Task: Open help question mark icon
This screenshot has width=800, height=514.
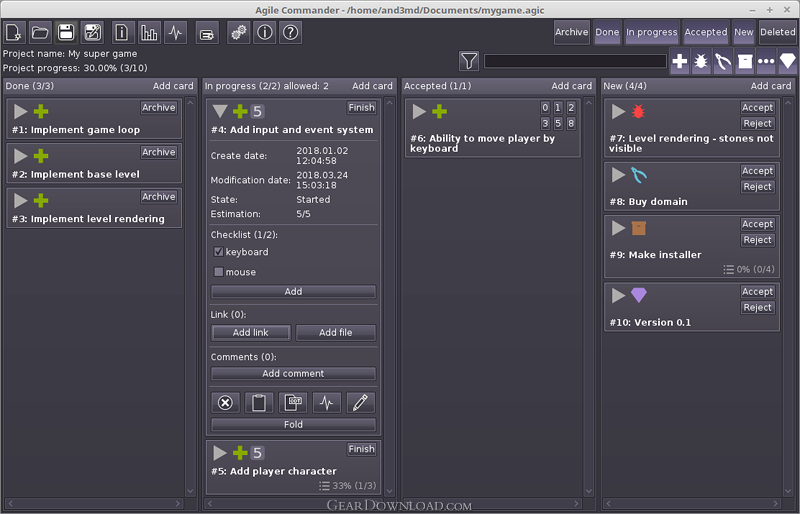Action: 291,33
